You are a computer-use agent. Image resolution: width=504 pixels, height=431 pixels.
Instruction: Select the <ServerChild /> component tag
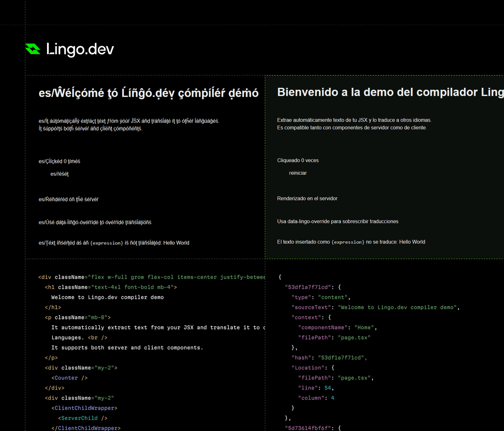coord(83,418)
